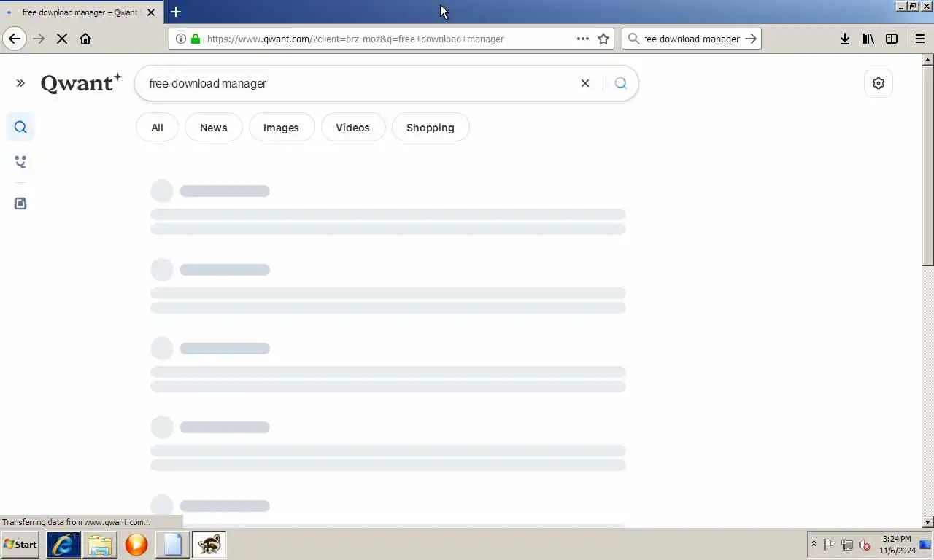Focus the toolbar search box

click(691, 39)
